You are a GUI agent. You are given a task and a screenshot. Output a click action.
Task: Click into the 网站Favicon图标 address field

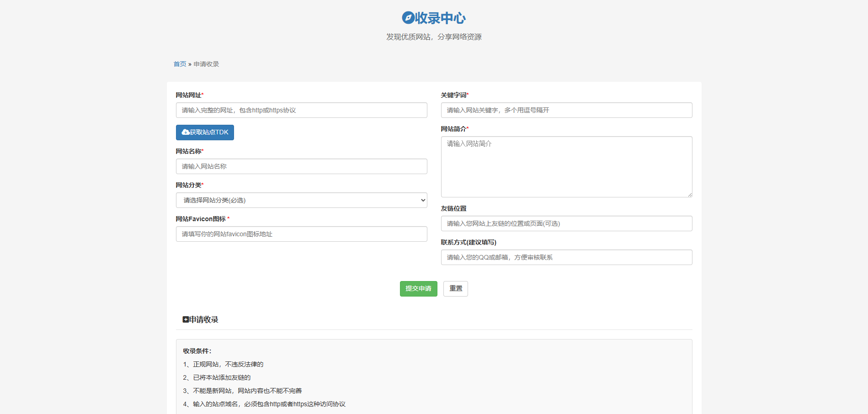(301, 234)
